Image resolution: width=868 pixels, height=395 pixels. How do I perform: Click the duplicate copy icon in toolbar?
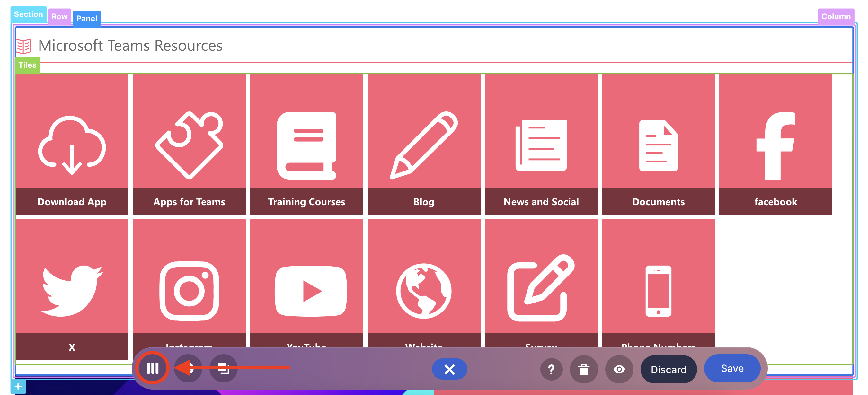(223, 368)
